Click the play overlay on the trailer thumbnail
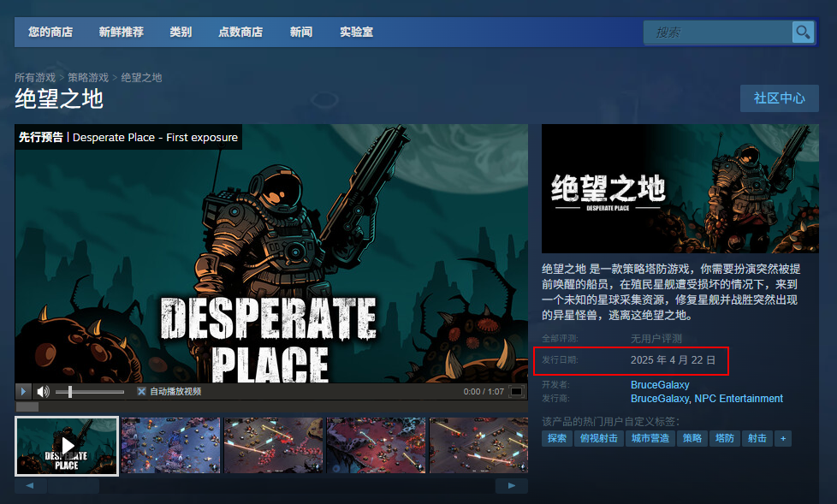837x504 pixels. pyautogui.click(x=66, y=445)
